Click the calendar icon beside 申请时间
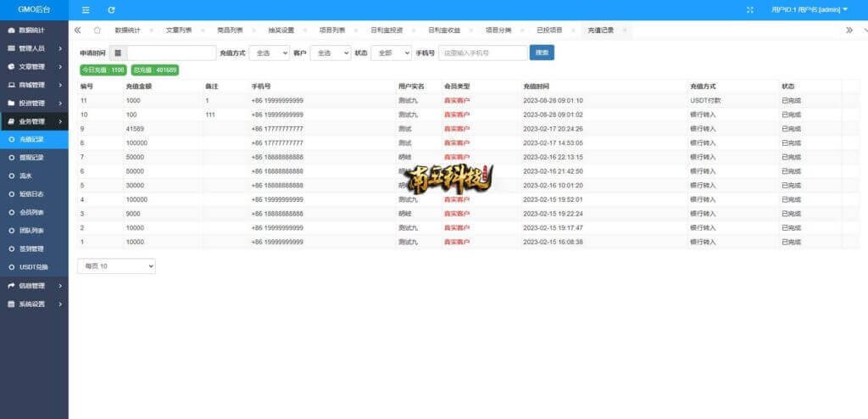868x419 pixels. (x=118, y=53)
